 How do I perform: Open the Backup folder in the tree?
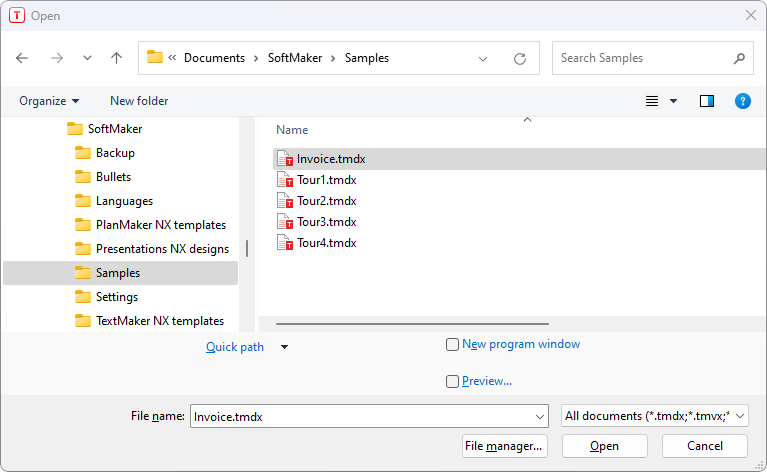(x=115, y=153)
